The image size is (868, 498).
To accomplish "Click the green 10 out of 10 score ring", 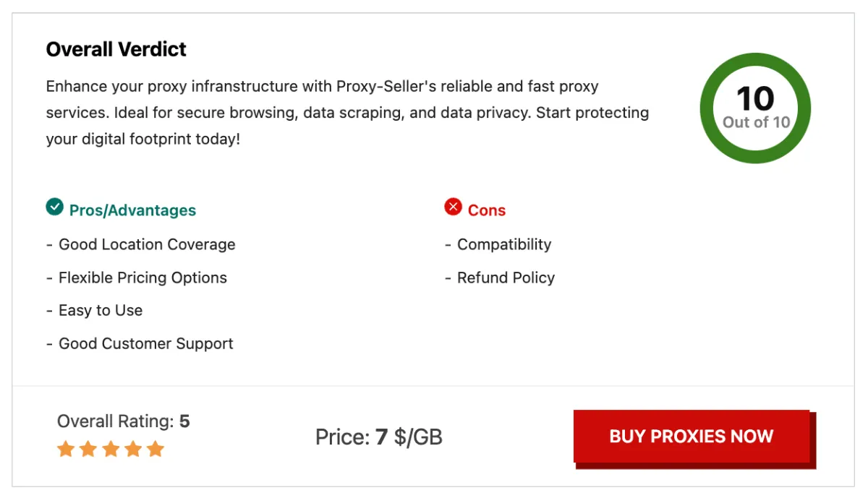I will click(755, 108).
